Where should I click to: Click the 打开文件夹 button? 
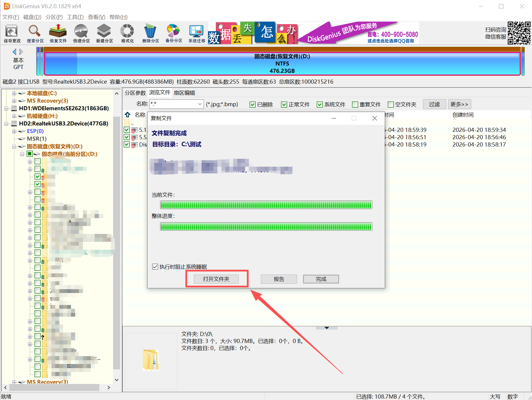216,279
